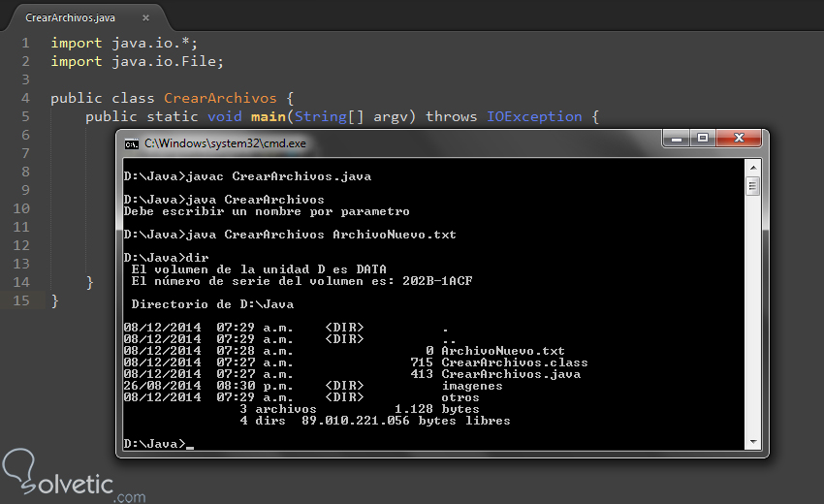
Task: Click the console vertical scrollbar thumb
Action: 752,186
